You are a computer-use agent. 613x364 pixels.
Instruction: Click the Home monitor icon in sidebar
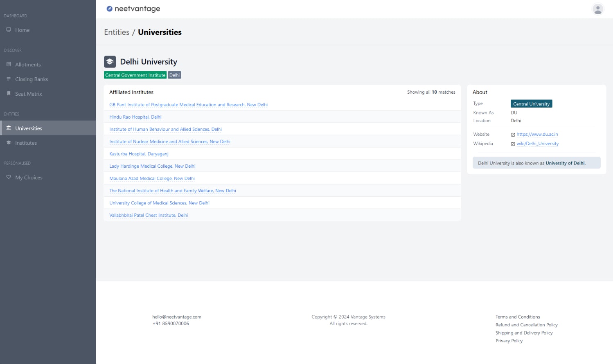point(9,30)
